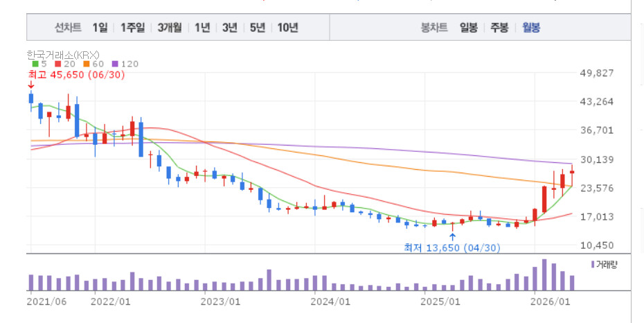Click the orange 60 moving average swatch
Screen dimensions: 644x323
(x=86, y=64)
